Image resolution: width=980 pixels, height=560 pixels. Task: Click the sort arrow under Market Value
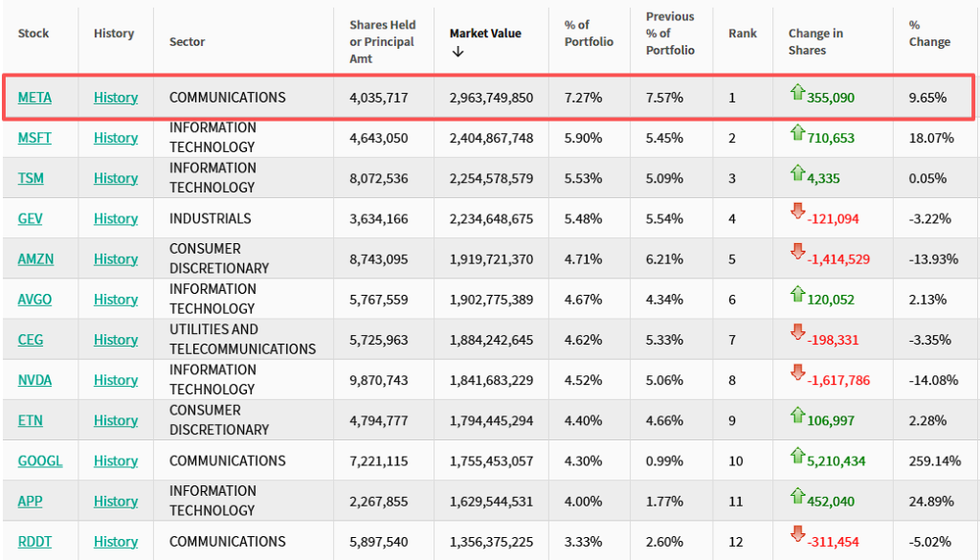coord(457,52)
